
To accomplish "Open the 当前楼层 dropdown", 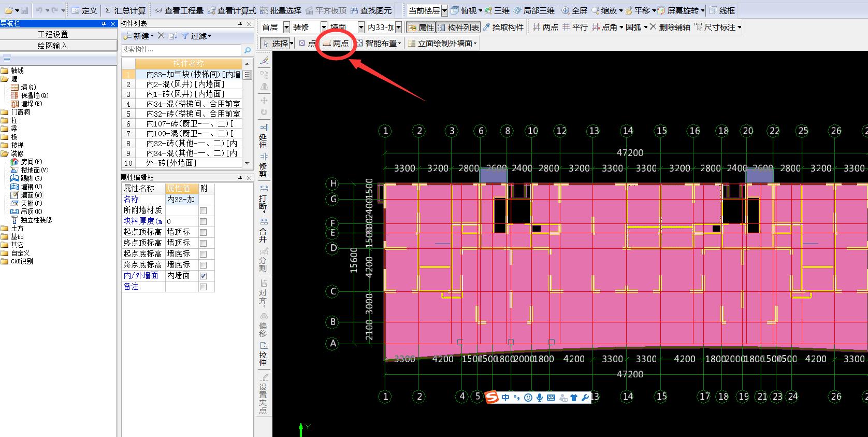I will 444,10.
